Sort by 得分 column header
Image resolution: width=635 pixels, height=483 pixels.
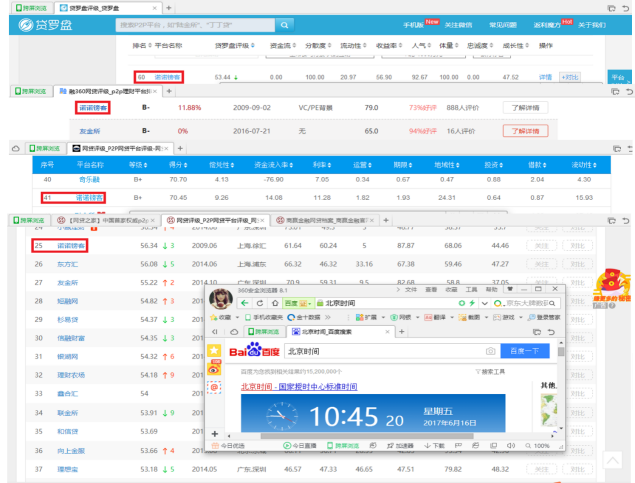(178, 165)
